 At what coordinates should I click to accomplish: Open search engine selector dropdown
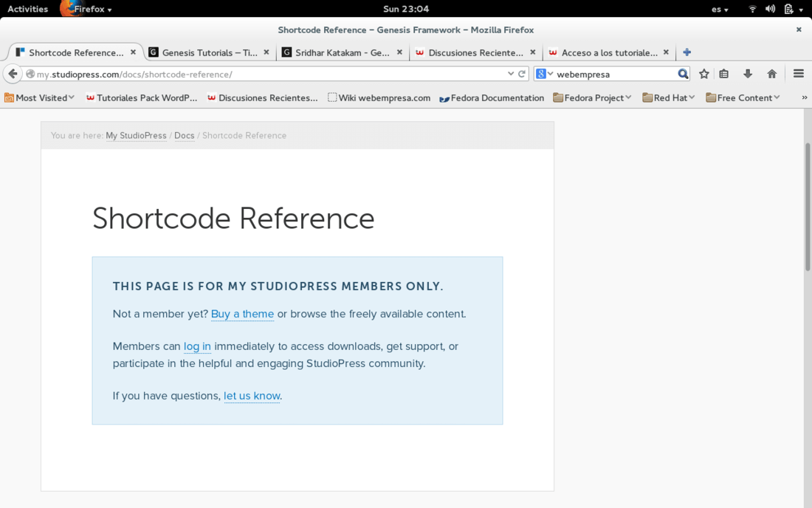click(544, 74)
